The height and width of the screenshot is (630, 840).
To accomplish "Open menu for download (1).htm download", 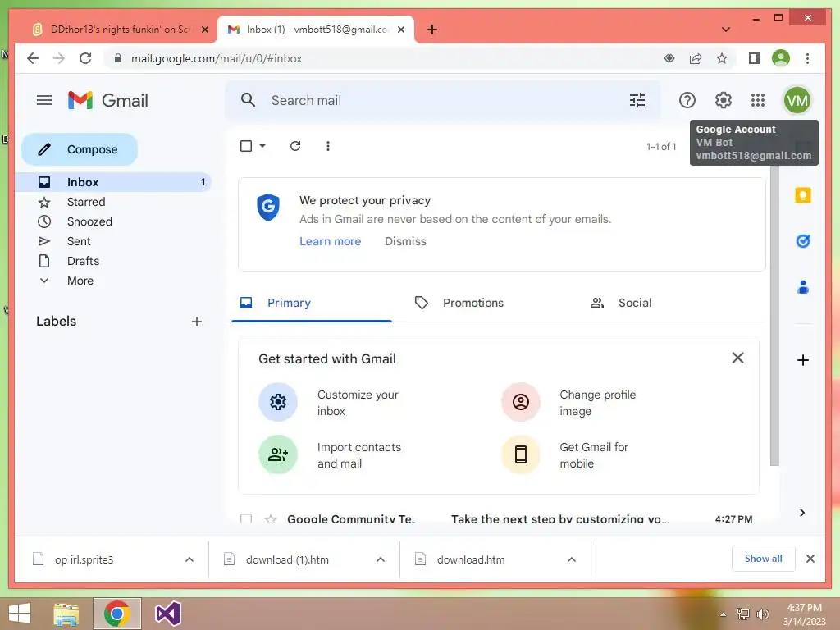I will click(x=381, y=559).
